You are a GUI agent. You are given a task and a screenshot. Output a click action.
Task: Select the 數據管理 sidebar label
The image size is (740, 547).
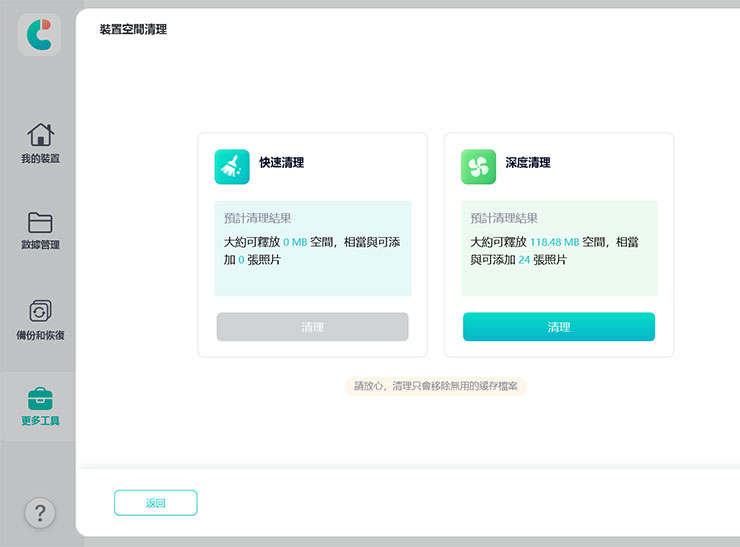(x=41, y=244)
